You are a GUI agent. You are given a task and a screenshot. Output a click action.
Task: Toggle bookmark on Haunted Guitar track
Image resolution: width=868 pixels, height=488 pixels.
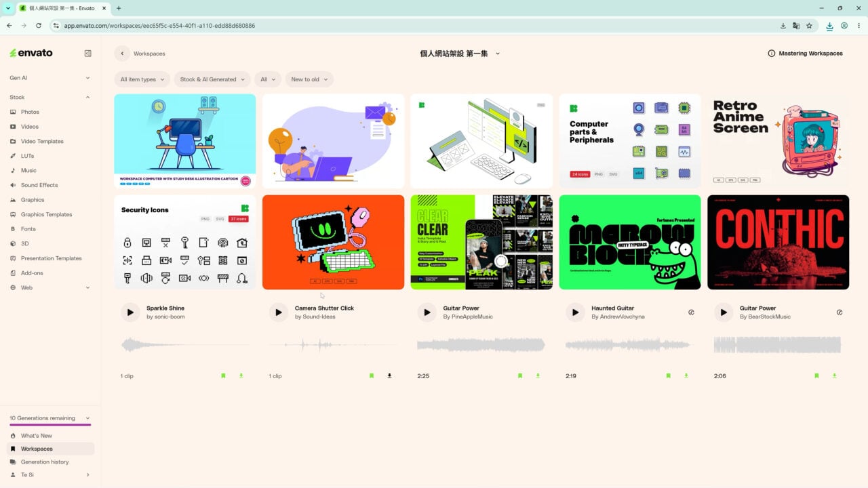click(668, 375)
